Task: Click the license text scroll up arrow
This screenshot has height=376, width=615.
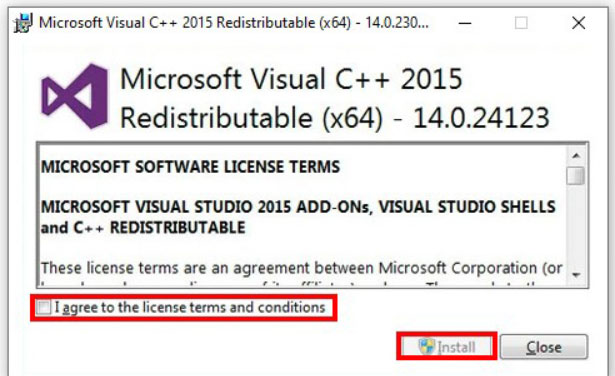Action: pyautogui.click(x=576, y=156)
